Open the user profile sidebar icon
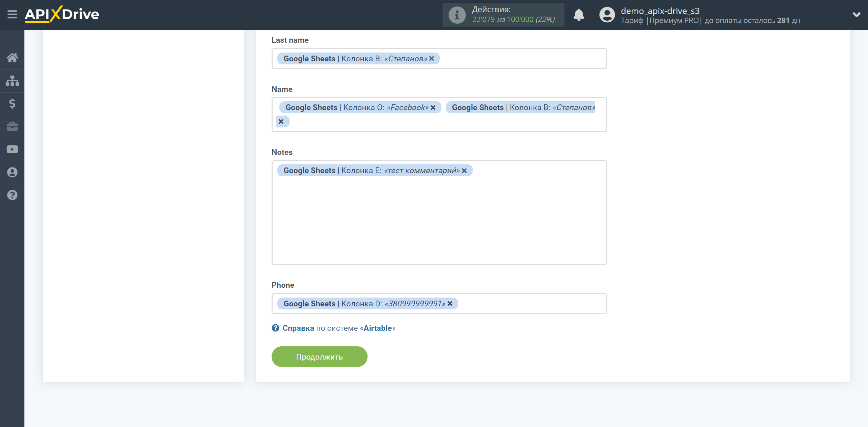The height and width of the screenshot is (427, 868). (x=12, y=172)
